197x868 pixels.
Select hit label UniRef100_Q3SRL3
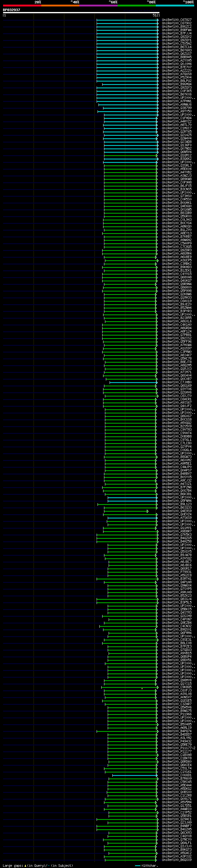(176, 165)
